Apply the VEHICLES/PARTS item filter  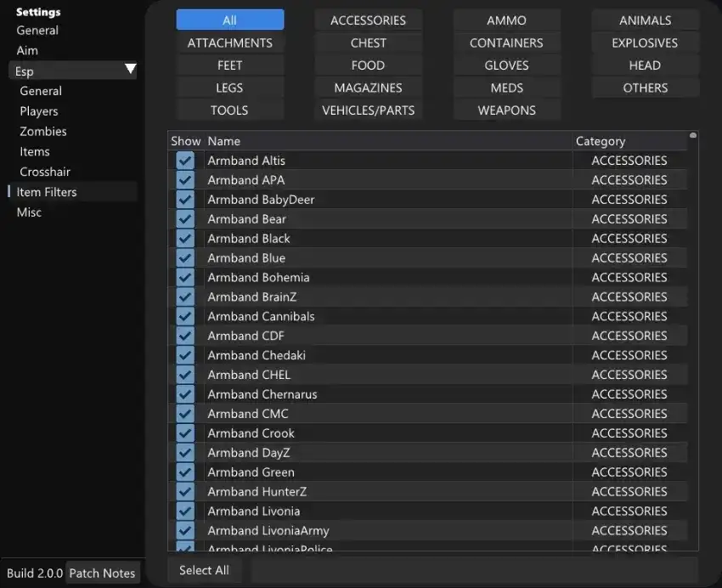point(368,110)
